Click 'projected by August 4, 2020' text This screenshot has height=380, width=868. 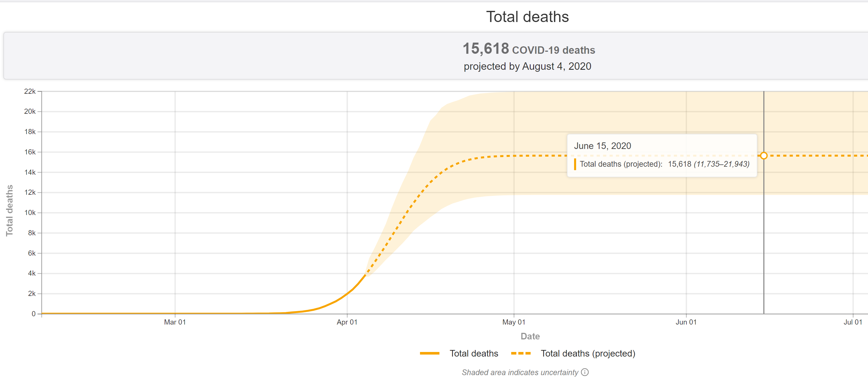[527, 66]
